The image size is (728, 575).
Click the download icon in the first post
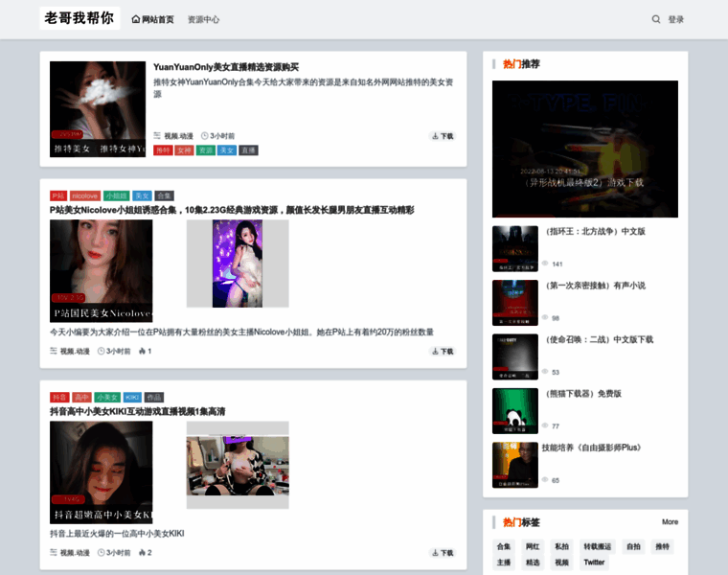pos(435,136)
